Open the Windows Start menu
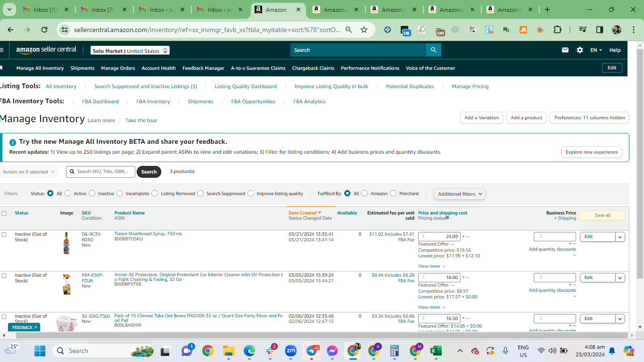This screenshot has width=644, height=362. (40, 351)
